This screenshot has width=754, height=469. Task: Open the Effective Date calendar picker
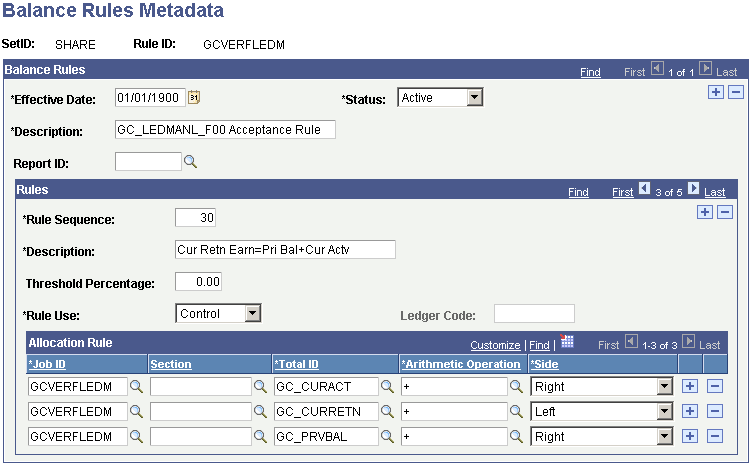(194, 97)
